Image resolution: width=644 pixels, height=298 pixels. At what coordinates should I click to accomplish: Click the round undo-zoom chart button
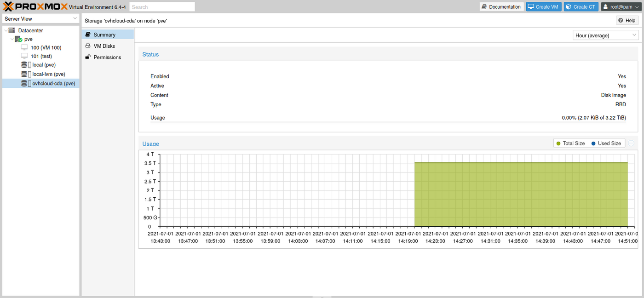click(x=631, y=143)
